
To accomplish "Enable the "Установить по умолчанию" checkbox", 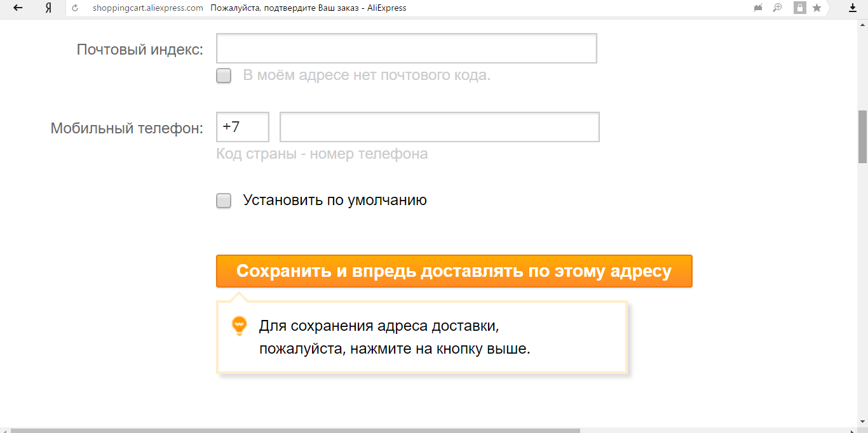I will 224,201.
